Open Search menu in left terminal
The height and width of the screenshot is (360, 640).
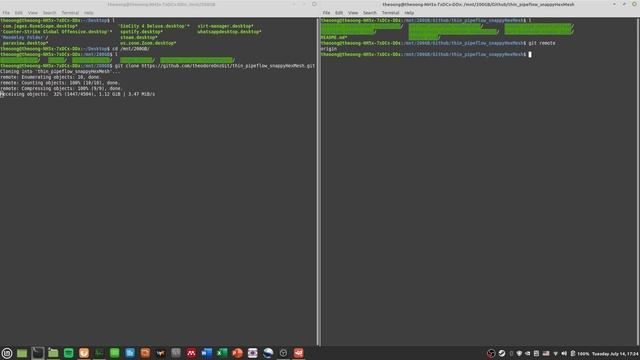pyautogui.click(x=49, y=13)
